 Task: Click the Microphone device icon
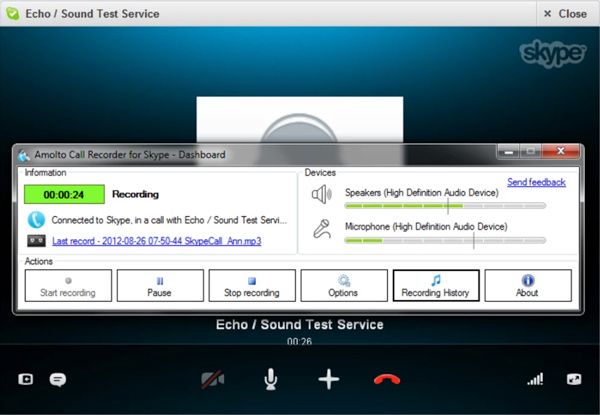click(322, 229)
